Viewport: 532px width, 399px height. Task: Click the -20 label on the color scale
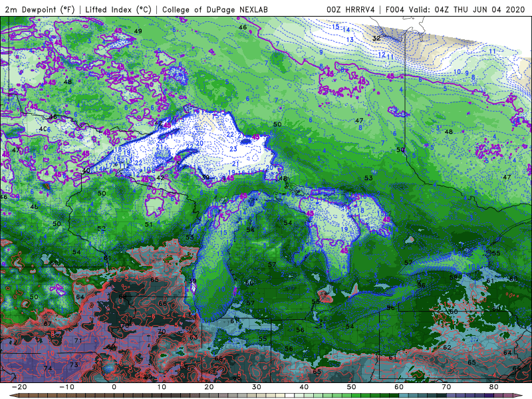[19, 387]
